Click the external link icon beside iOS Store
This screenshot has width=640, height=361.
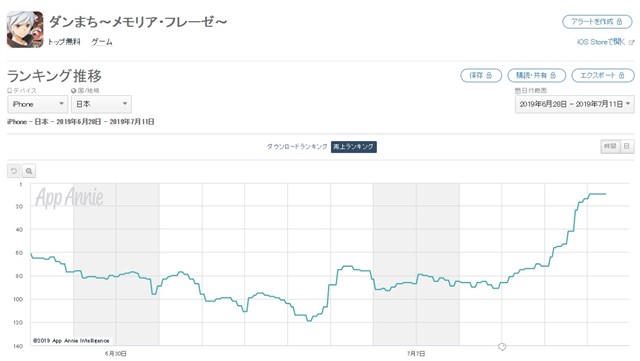coord(631,42)
